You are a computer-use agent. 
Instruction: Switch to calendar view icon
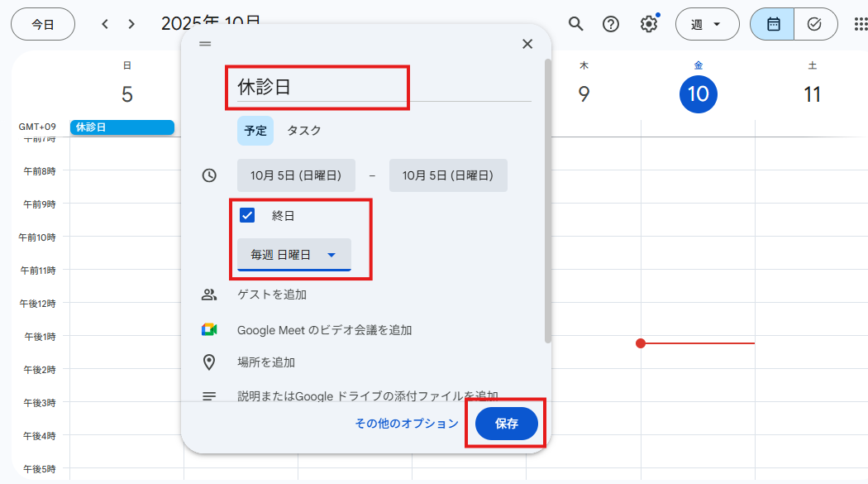click(x=773, y=24)
